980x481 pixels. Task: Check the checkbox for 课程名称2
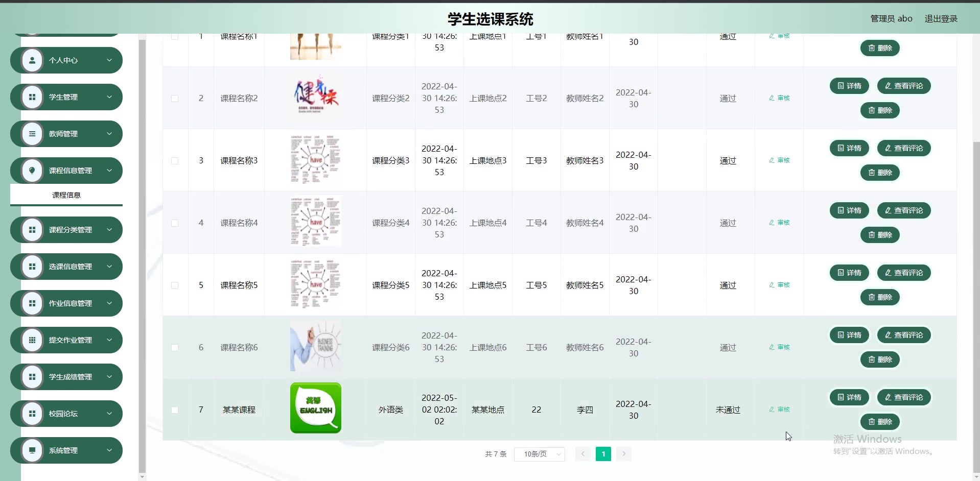(174, 98)
